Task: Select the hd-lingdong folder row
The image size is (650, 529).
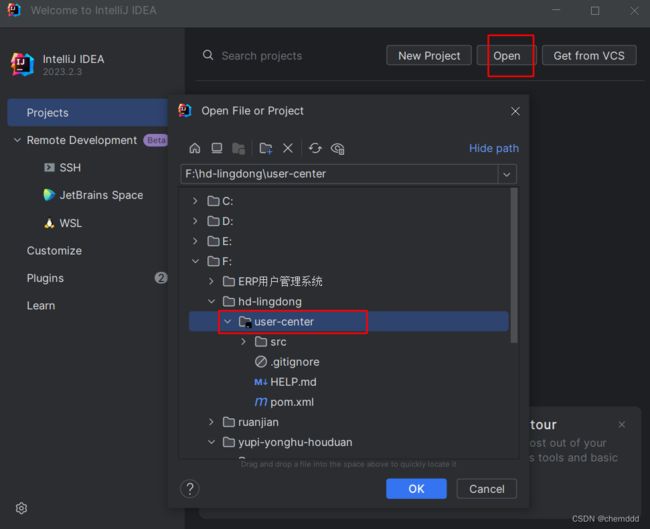Action: click(348, 301)
